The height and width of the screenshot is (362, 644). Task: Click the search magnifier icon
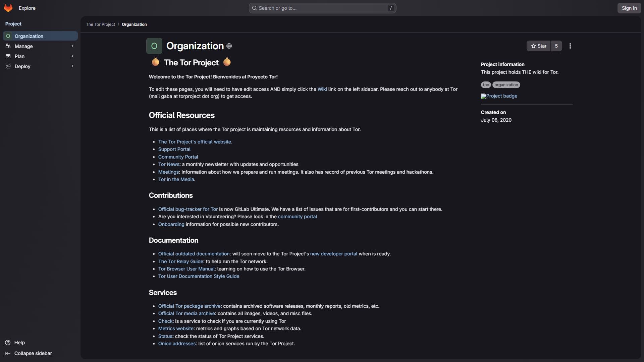[x=255, y=8]
